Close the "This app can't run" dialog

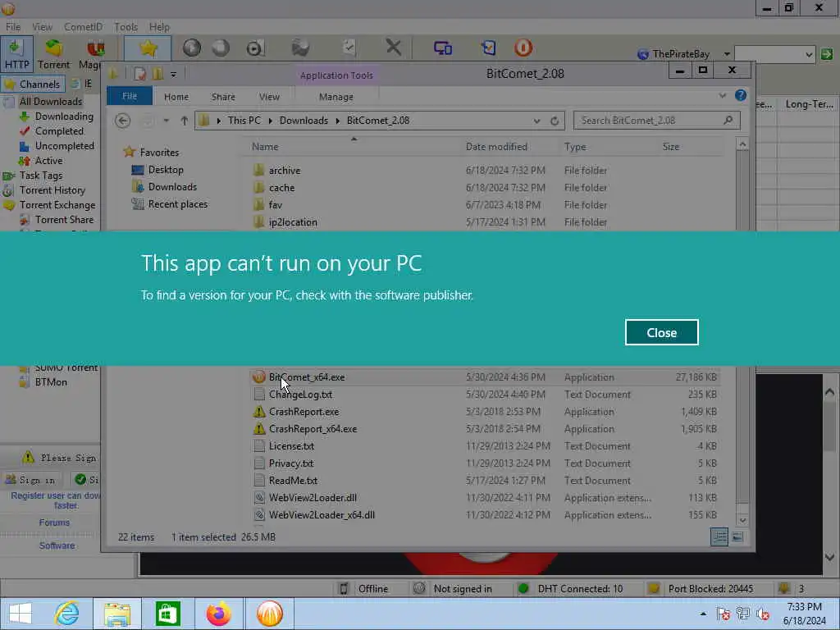pos(662,333)
